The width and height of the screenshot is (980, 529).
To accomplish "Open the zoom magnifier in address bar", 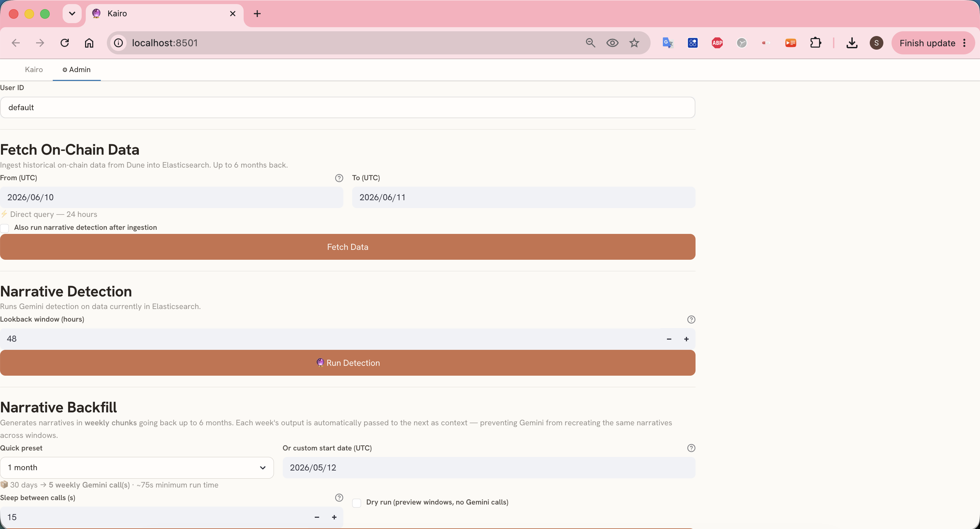I will point(590,43).
